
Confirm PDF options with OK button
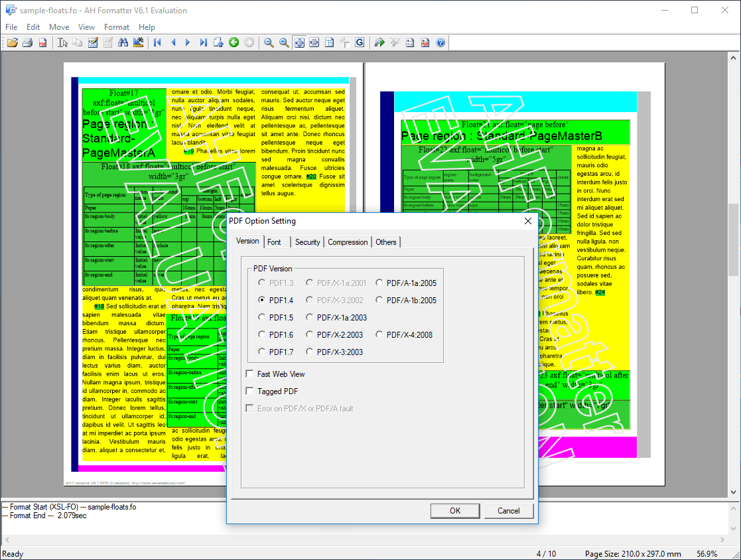(x=455, y=510)
